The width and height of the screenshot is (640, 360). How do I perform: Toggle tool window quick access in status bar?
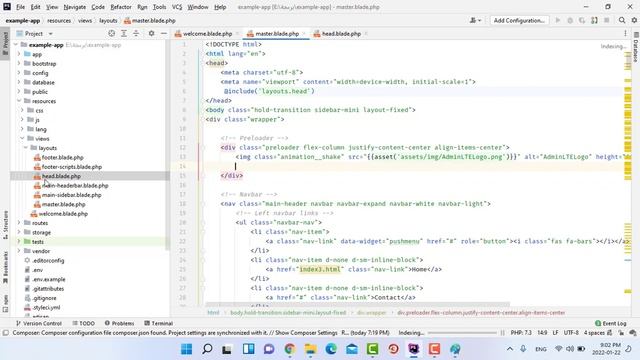pyautogui.click(x=5, y=333)
